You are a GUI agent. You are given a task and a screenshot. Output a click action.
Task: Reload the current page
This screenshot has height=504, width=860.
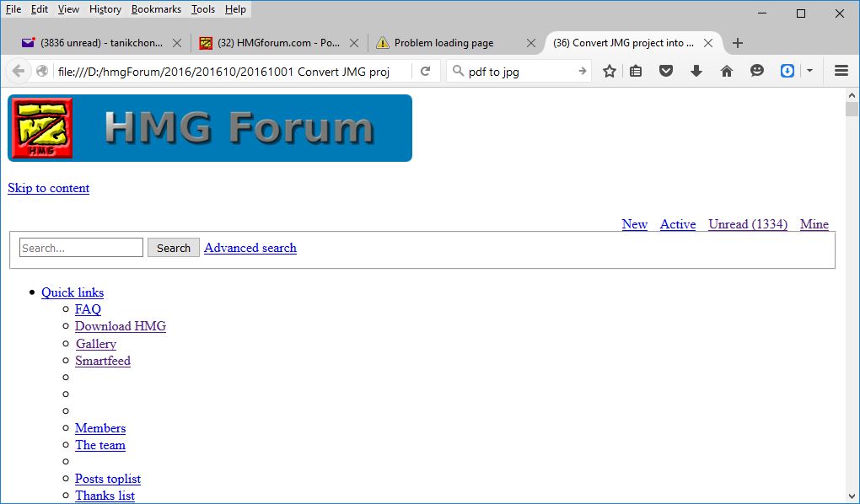pyautogui.click(x=425, y=72)
